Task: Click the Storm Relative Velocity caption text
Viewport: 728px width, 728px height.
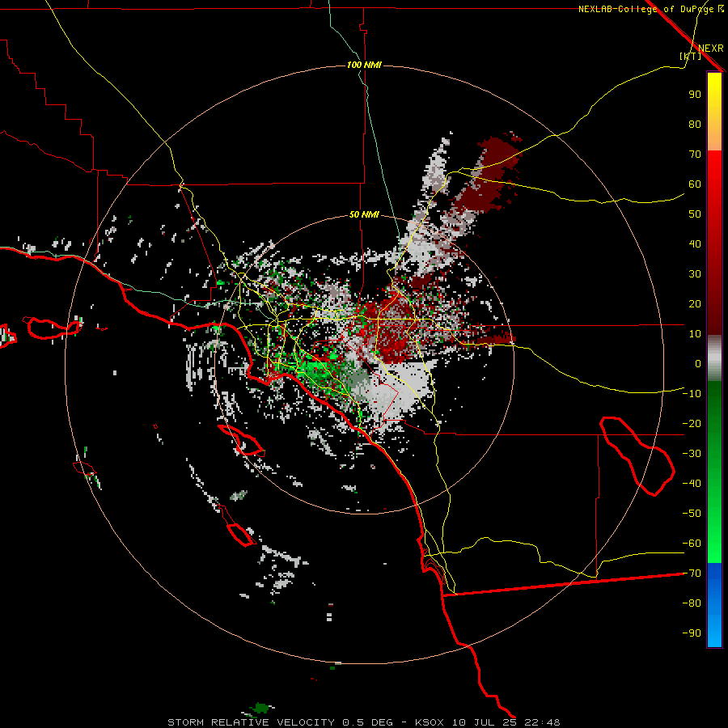Action: pyautogui.click(x=363, y=722)
